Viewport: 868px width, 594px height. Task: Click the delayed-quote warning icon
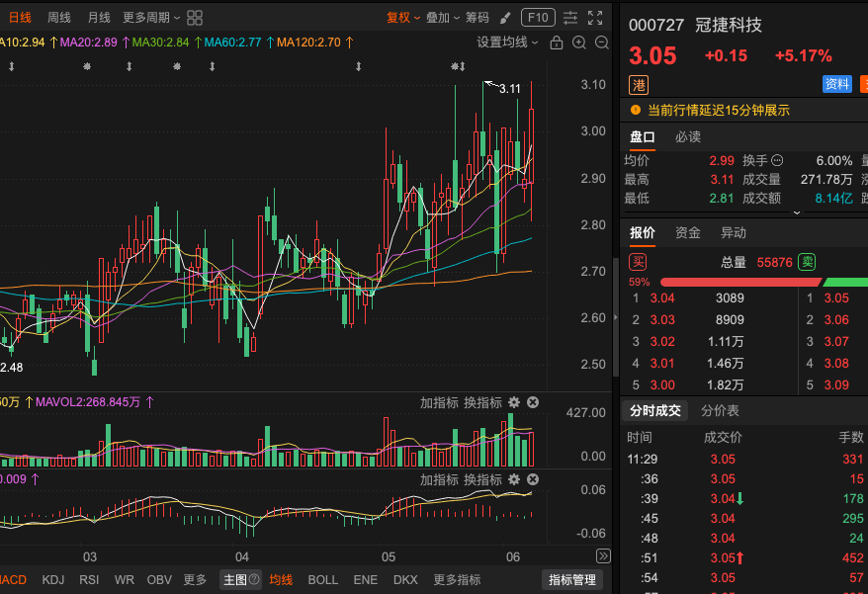click(636, 110)
